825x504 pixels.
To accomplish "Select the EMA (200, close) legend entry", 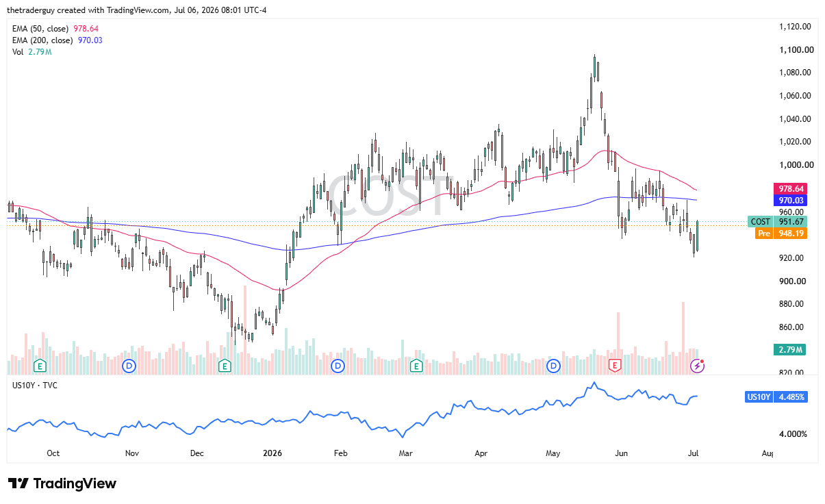I will [58, 40].
